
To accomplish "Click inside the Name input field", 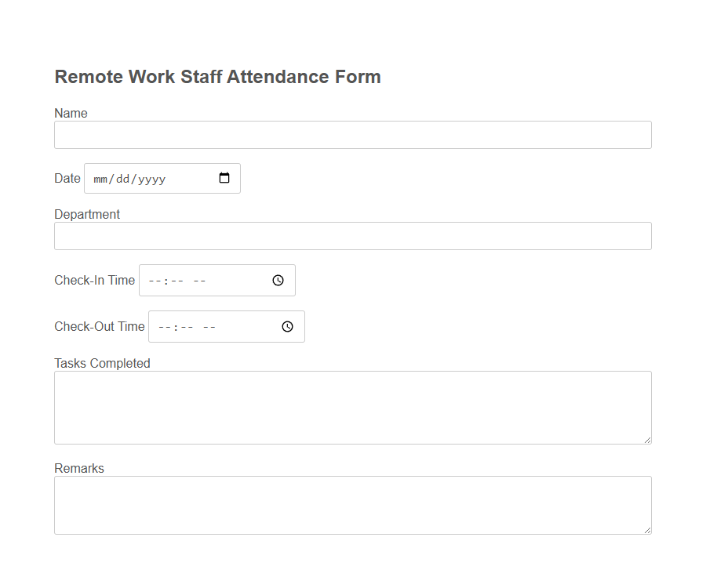I will (x=352, y=135).
